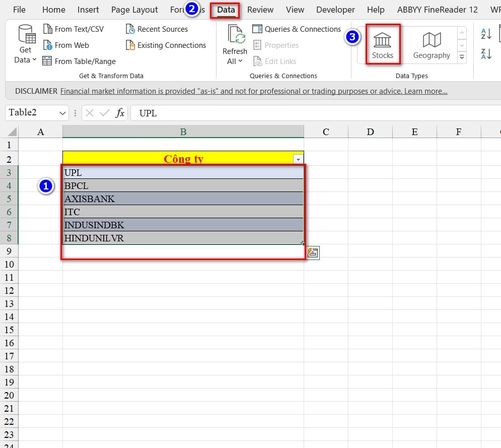Select row 1 header
Viewport: 501px width, 448px height.
(9, 145)
